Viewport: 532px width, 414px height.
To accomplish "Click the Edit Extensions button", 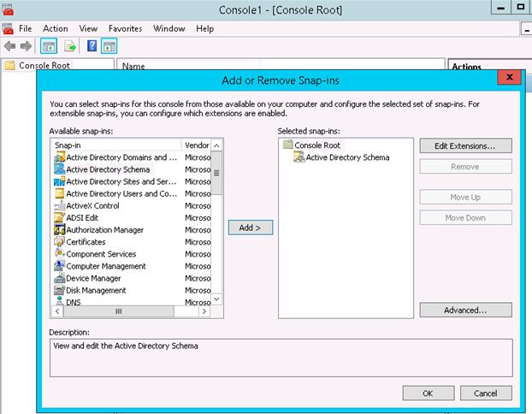I will tap(465, 146).
